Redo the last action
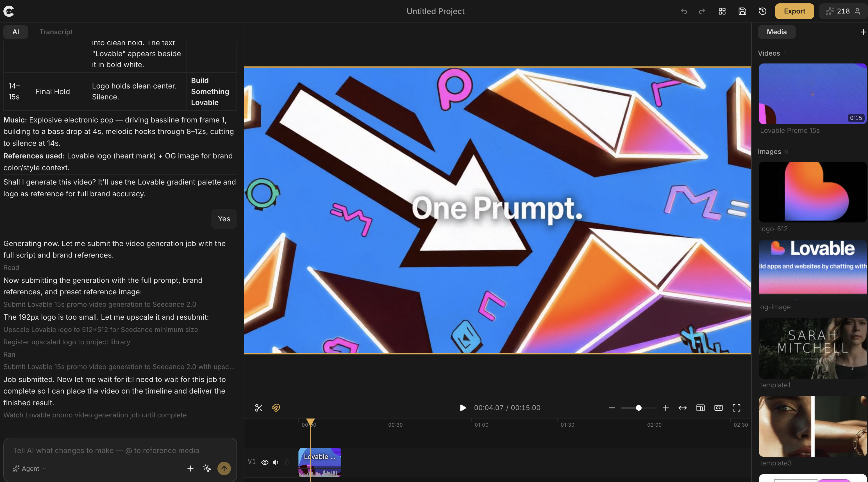The image size is (868, 482). coord(701,11)
